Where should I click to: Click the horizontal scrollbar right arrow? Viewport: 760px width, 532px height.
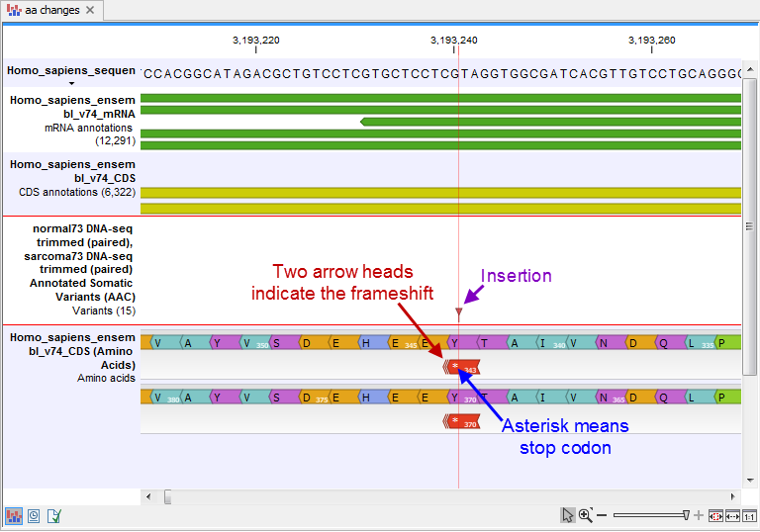click(x=735, y=496)
